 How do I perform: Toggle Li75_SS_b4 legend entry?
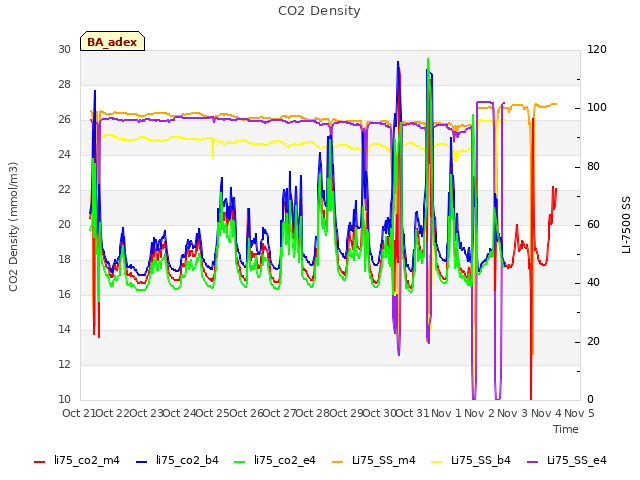click(471, 460)
